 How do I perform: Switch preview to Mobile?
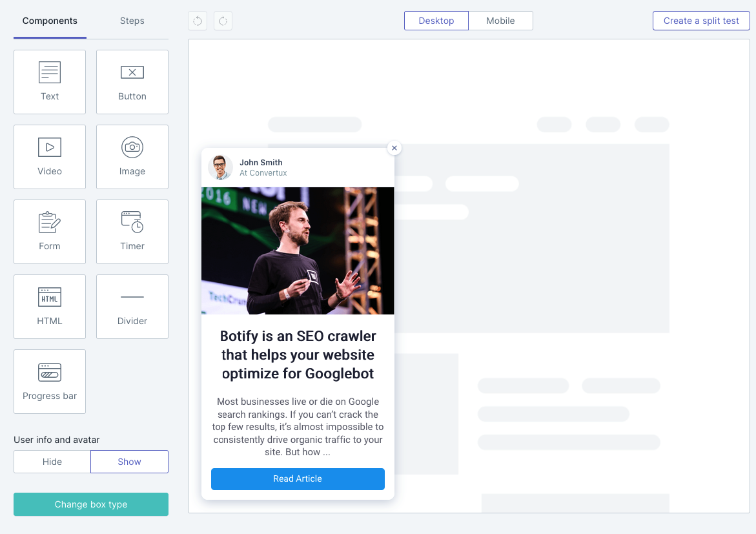500,21
